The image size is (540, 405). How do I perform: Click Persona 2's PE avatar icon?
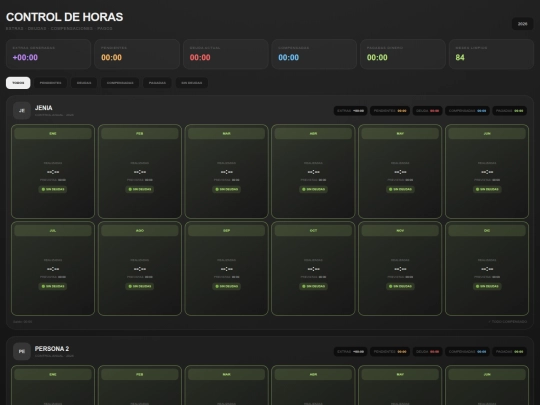click(22, 352)
